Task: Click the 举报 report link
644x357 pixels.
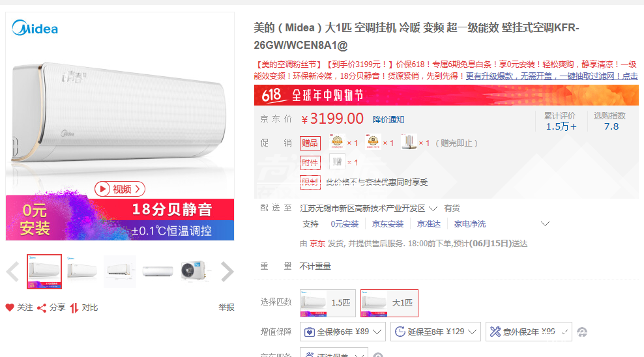Action: pyautogui.click(x=226, y=307)
